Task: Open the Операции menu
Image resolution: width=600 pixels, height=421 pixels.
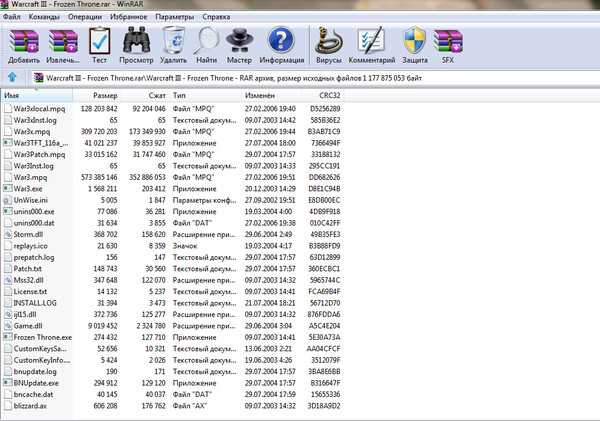Action: pos(85,17)
